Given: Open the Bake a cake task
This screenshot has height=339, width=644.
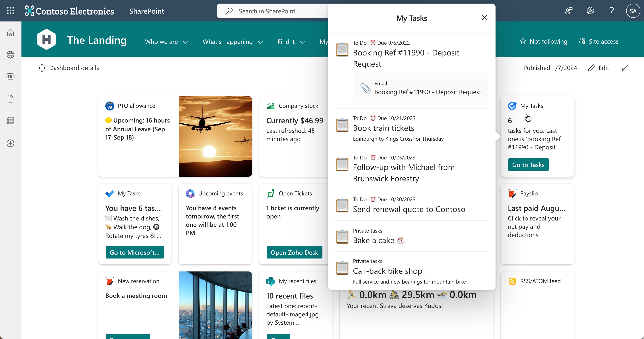Looking at the screenshot, I should (x=411, y=236).
